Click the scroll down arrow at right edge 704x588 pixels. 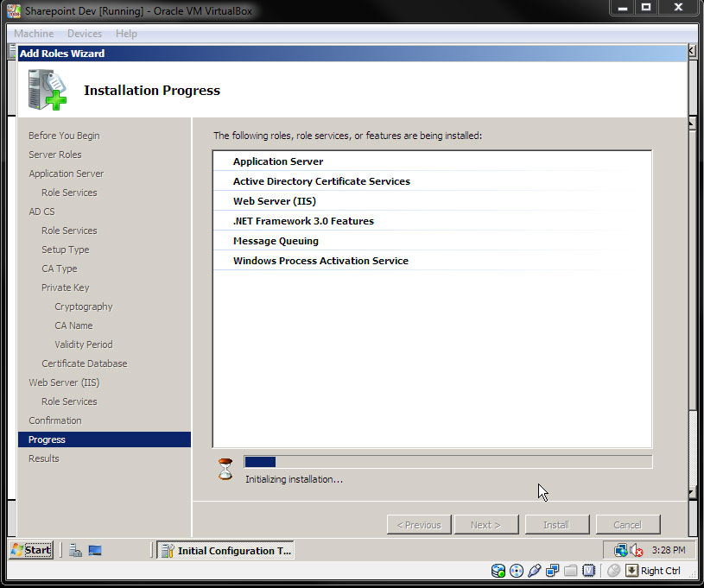pos(691,493)
